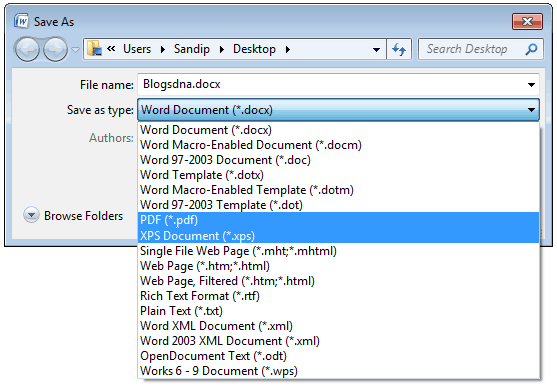The height and width of the screenshot is (387, 557).
Task: Select Users in the address path
Action: tap(137, 49)
